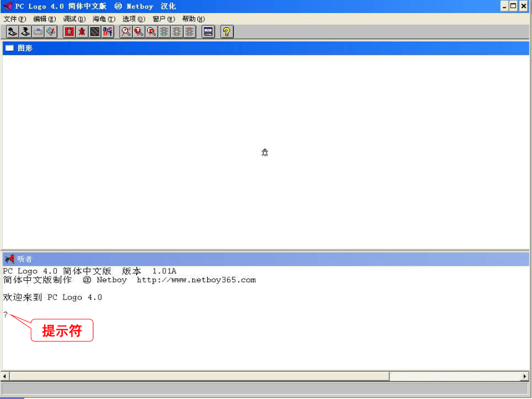Click the yellow traffic light icon
The width and height of the screenshot is (532, 399).
coord(177,32)
